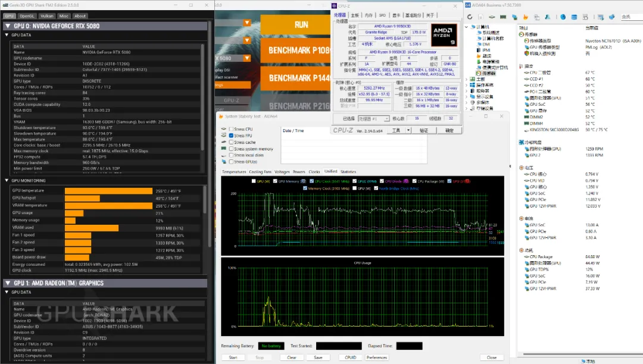Click the AIDA64 green memory module toolbar icon

503,17
